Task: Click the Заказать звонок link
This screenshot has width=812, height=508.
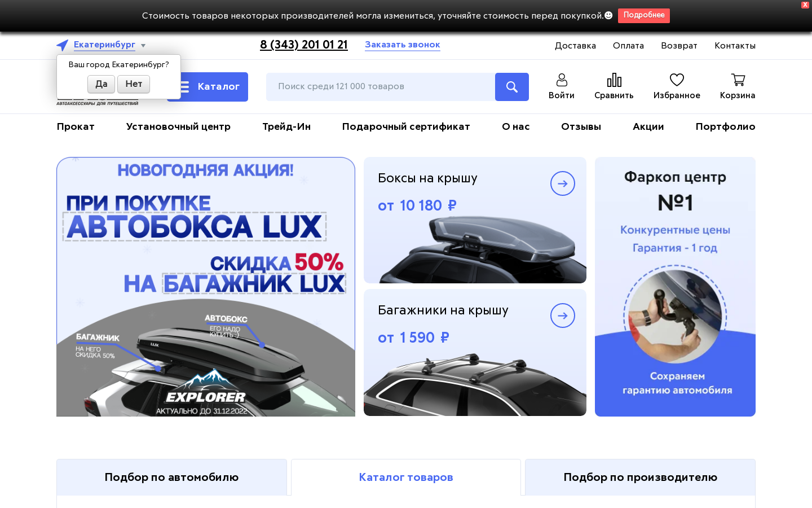Action: click(403, 45)
